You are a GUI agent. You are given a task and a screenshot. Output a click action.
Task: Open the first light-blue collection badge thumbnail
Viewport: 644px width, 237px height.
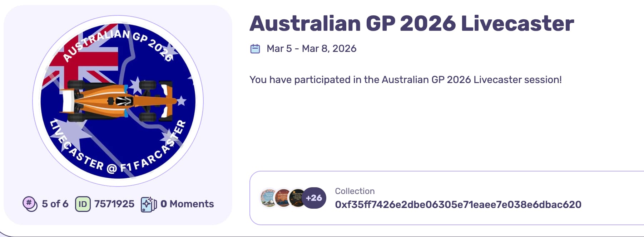[269, 198]
